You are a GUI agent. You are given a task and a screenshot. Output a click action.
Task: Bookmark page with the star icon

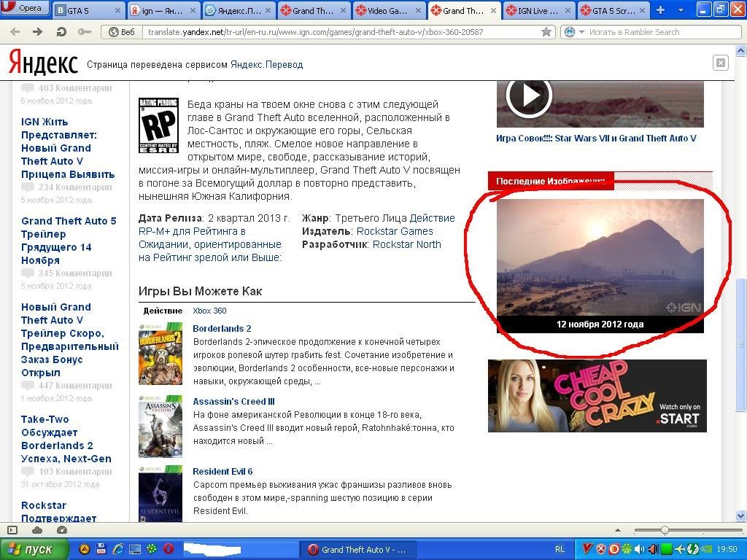coord(546,32)
